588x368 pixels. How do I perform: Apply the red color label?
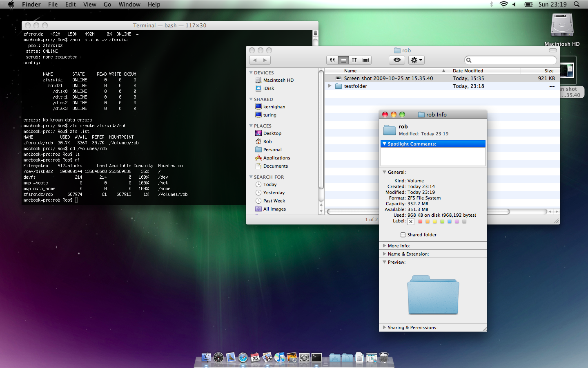pyautogui.click(x=420, y=222)
